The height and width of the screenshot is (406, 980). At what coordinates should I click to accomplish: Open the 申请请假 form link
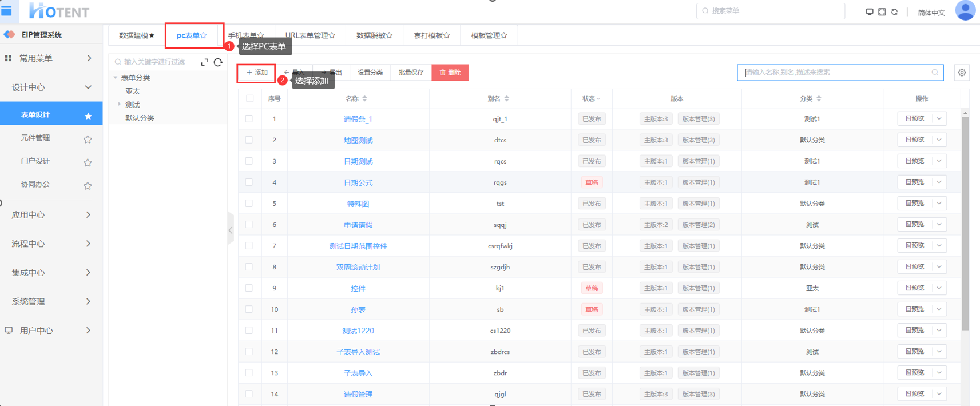coord(358,225)
